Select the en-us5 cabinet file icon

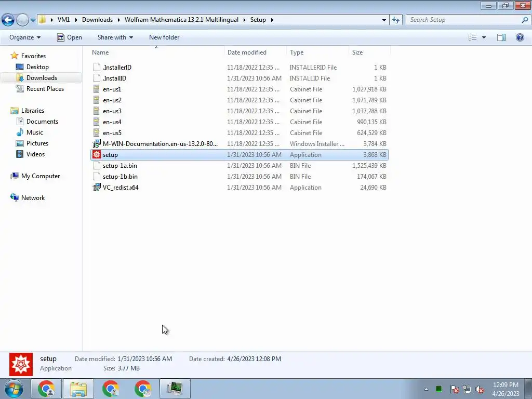(97, 132)
